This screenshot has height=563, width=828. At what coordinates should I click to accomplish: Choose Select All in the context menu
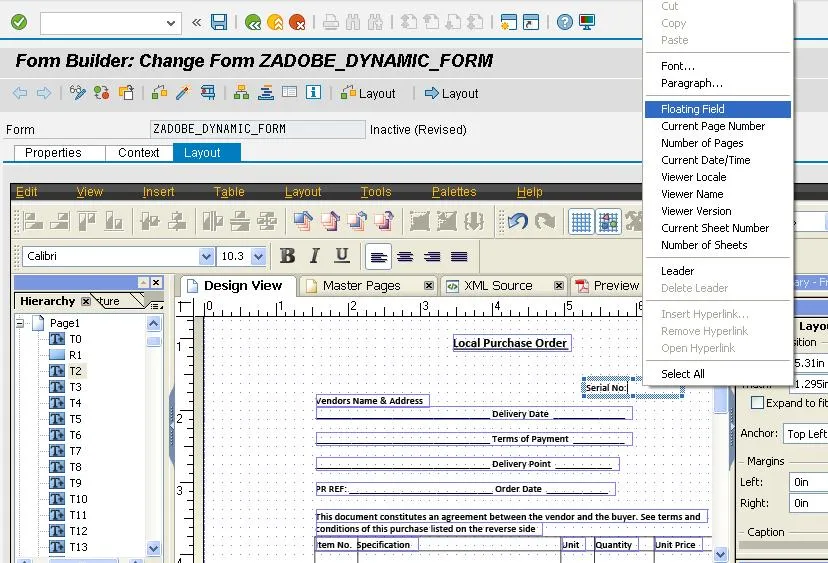683,374
